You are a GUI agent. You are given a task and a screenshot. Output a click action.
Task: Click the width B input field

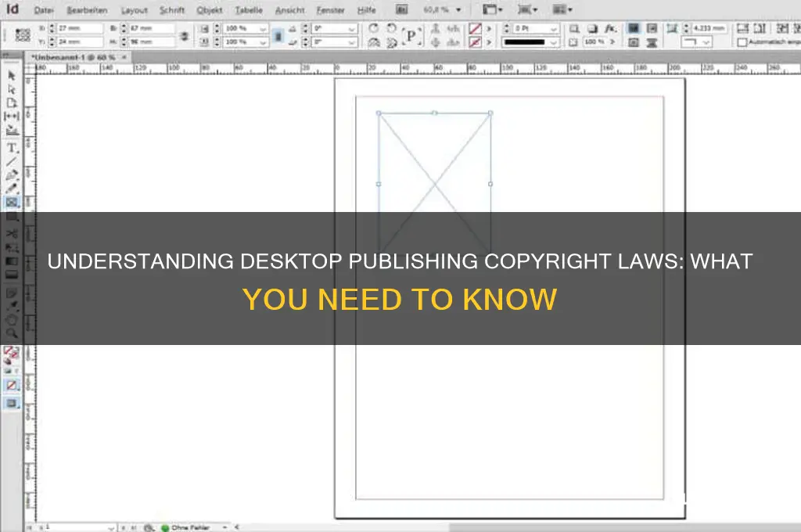tap(151, 29)
